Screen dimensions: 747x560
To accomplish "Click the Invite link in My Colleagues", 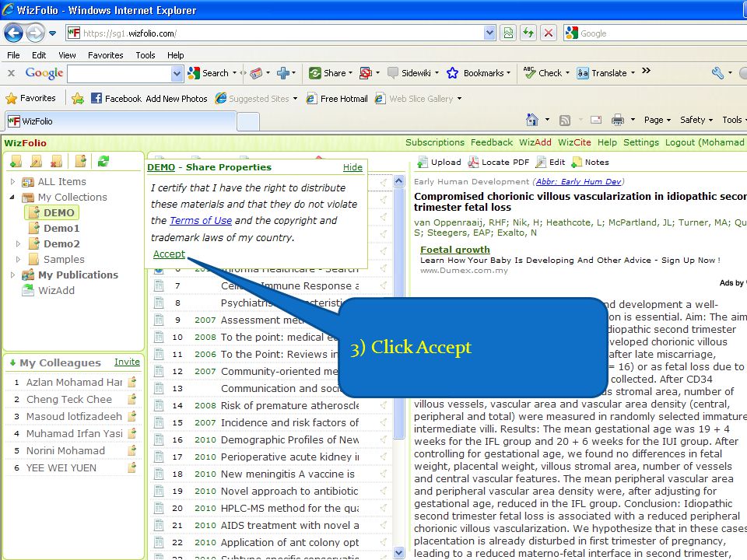I will click(x=127, y=362).
